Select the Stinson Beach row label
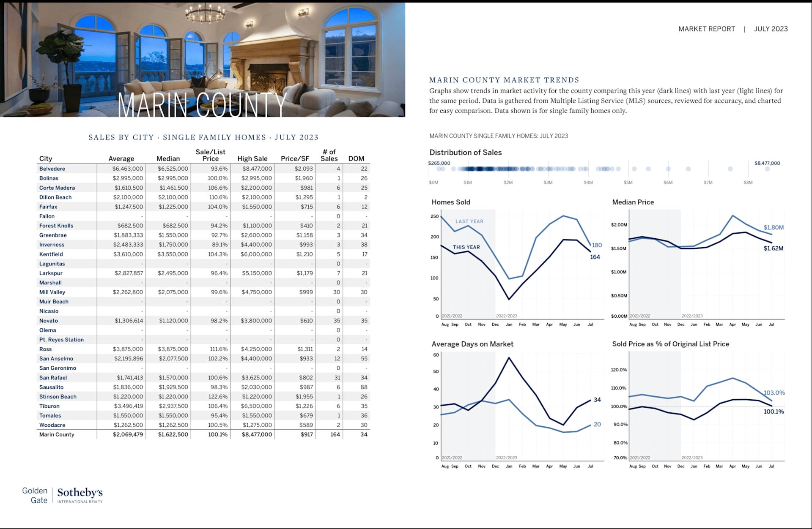This screenshot has width=812, height=529. pos(58,396)
